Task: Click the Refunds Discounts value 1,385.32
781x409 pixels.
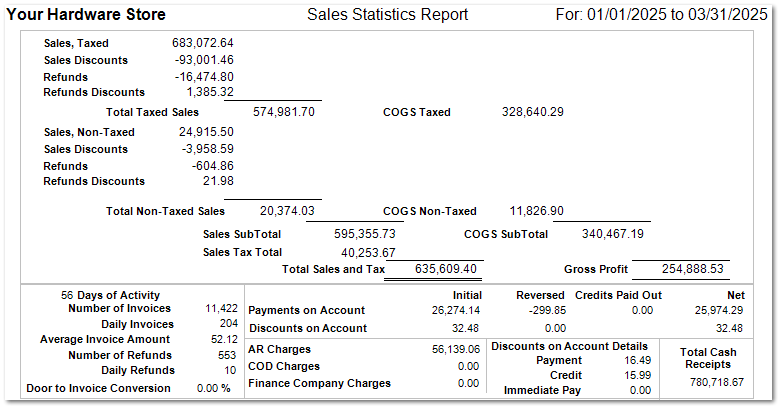Action: [x=210, y=92]
